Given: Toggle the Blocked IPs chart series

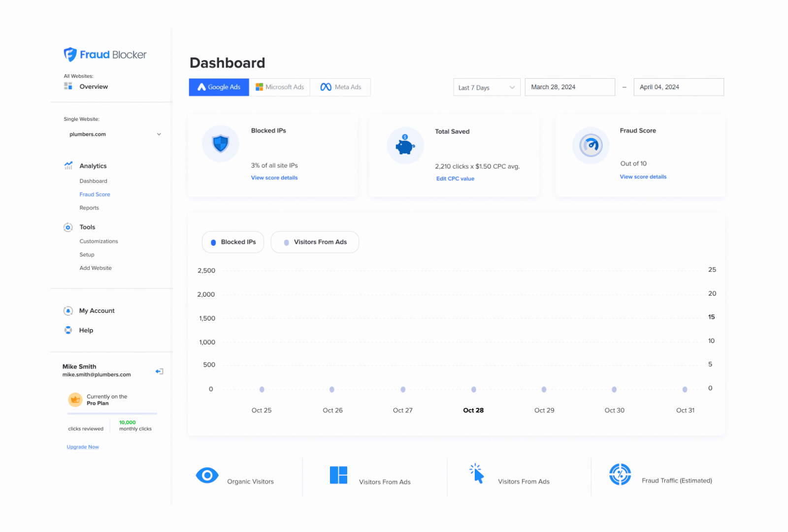Looking at the screenshot, I should (x=232, y=242).
